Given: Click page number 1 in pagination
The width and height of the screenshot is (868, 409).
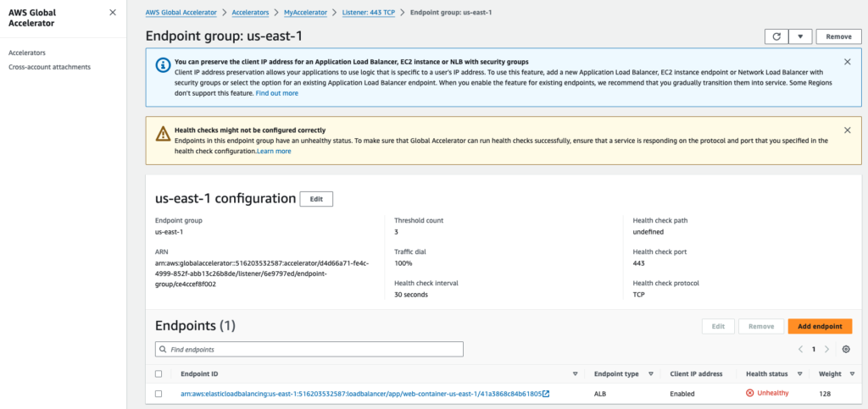Looking at the screenshot, I should [x=813, y=350].
